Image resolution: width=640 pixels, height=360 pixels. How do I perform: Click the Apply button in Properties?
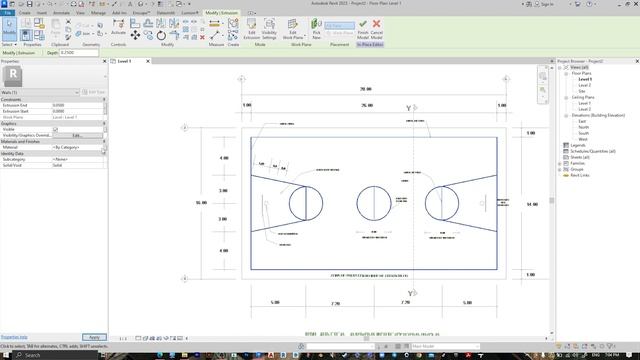click(x=94, y=338)
